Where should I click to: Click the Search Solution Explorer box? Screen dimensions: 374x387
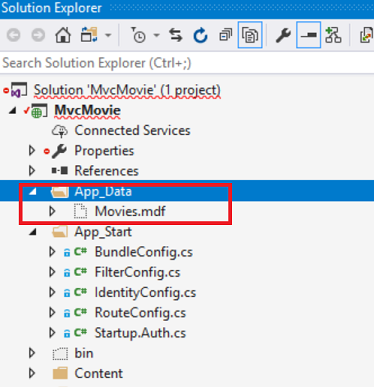click(x=187, y=63)
